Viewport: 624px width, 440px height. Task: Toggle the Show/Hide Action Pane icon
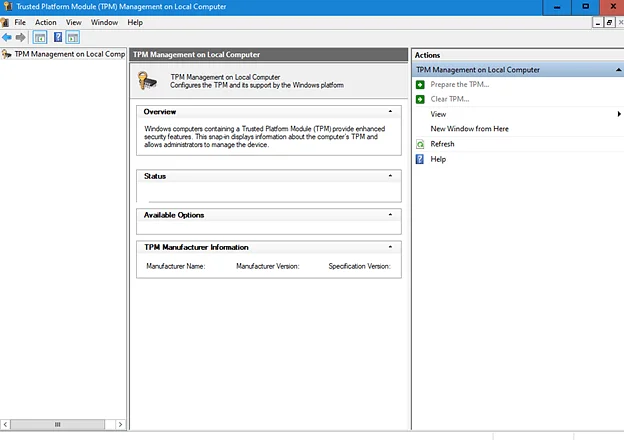tap(73, 38)
